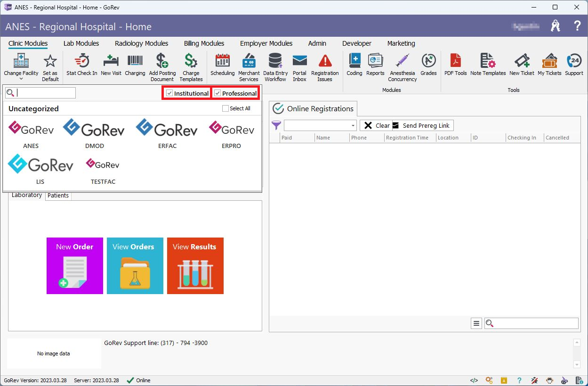588x386 pixels.
Task: Select the ANES facility
Action: (x=31, y=134)
